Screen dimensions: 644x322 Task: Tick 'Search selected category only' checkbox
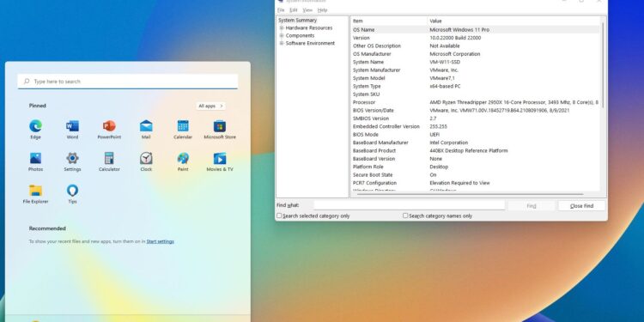[x=279, y=216]
